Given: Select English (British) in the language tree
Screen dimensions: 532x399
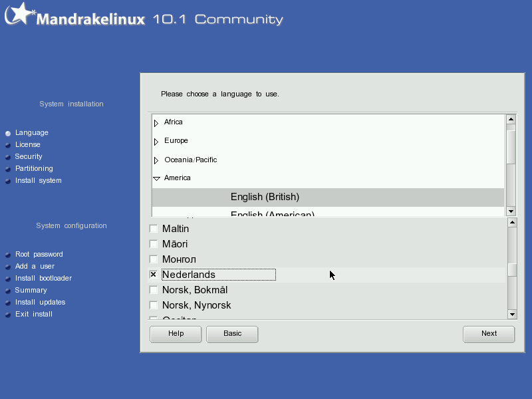Looking at the screenshot, I should point(328,197).
